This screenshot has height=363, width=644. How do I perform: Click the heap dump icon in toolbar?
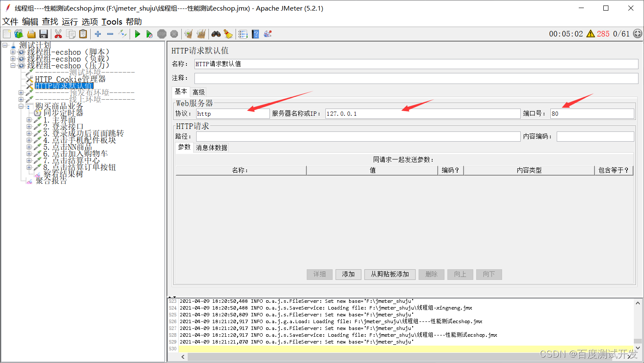(267, 34)
